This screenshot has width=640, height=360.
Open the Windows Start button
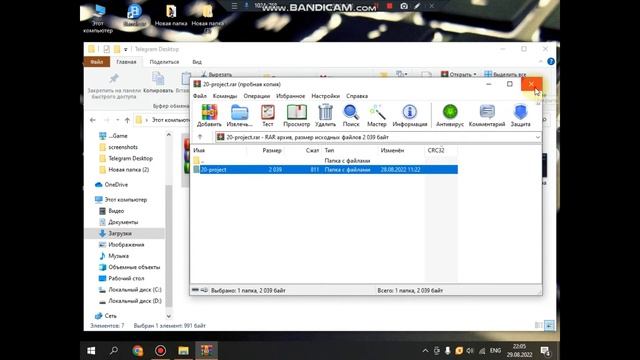click(x=91, y=351)
